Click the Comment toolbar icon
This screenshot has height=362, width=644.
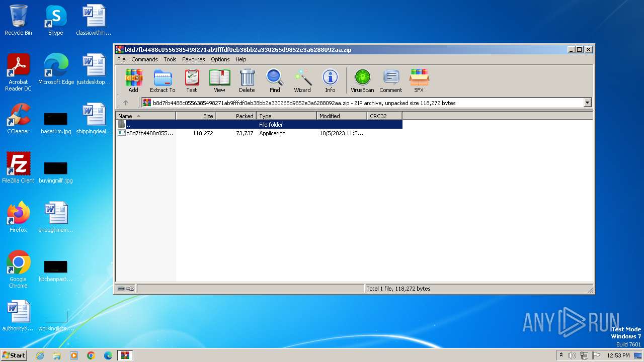[x=391, y=81]
